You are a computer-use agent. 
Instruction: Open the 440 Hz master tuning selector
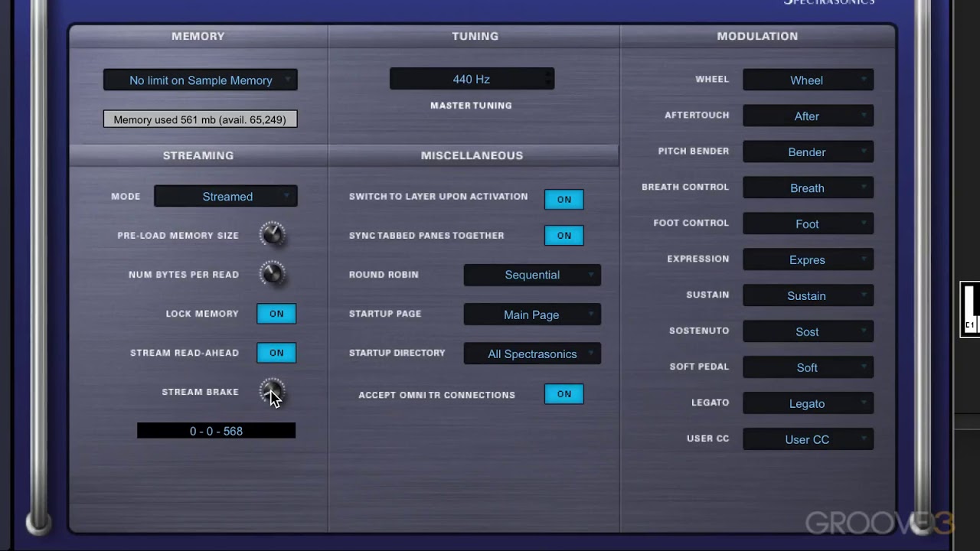472,79
